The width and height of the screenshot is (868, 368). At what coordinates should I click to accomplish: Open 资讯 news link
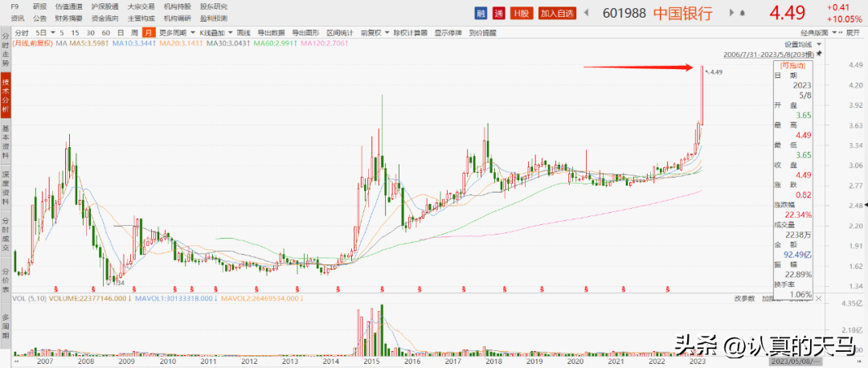coord(18,18)
